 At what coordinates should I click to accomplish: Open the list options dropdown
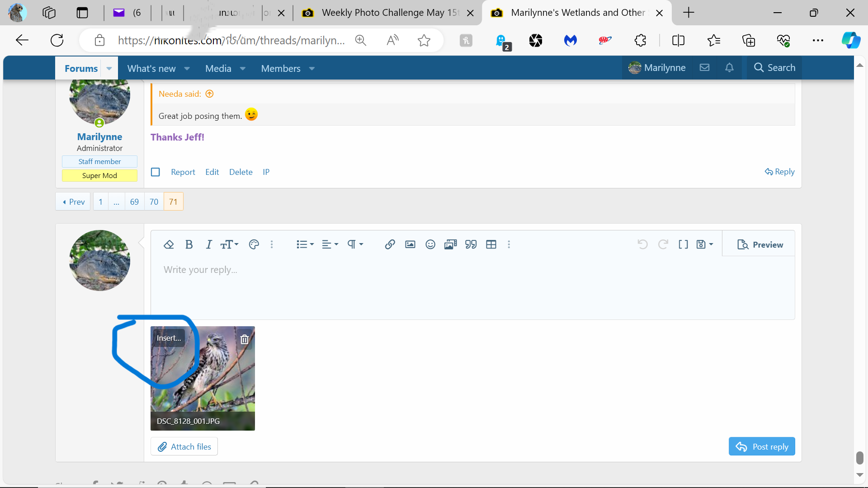[305, 244]
